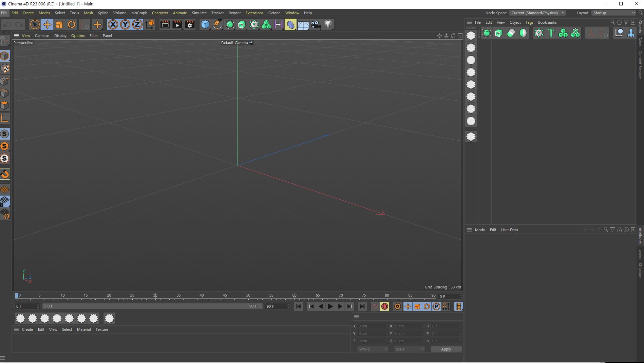Open the Simulate menu
This screenshot has height=363, width=644.
pos(199,13)
